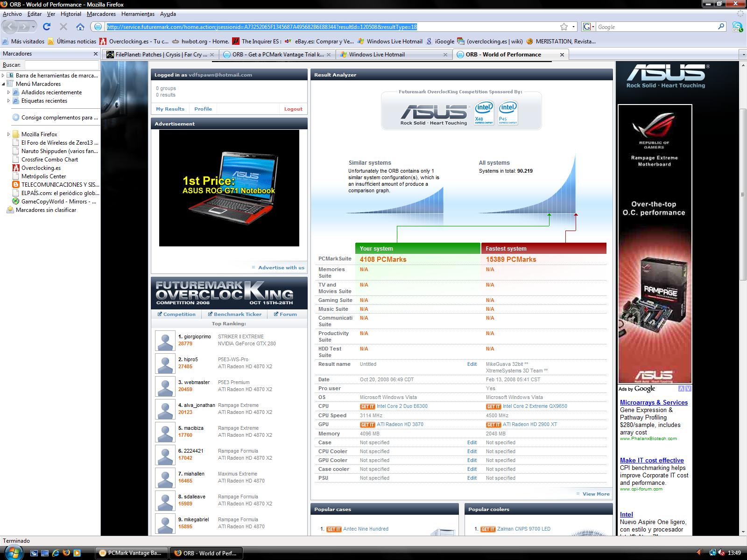Expand Barra de herramientas de marcadores folder
The height and width of the screenshot is (560, 747).
[3, 75]
